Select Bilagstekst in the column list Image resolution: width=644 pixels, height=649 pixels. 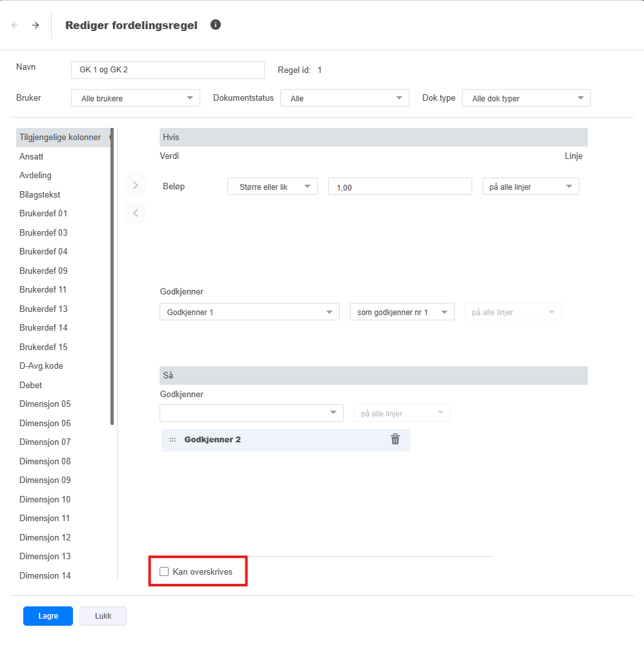pos(40,194)
